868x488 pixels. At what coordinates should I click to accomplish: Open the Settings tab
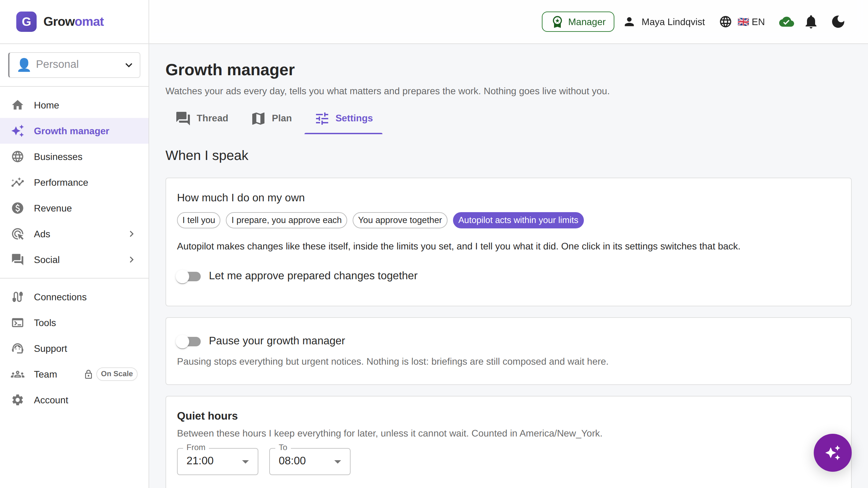(x=343, y=118)
